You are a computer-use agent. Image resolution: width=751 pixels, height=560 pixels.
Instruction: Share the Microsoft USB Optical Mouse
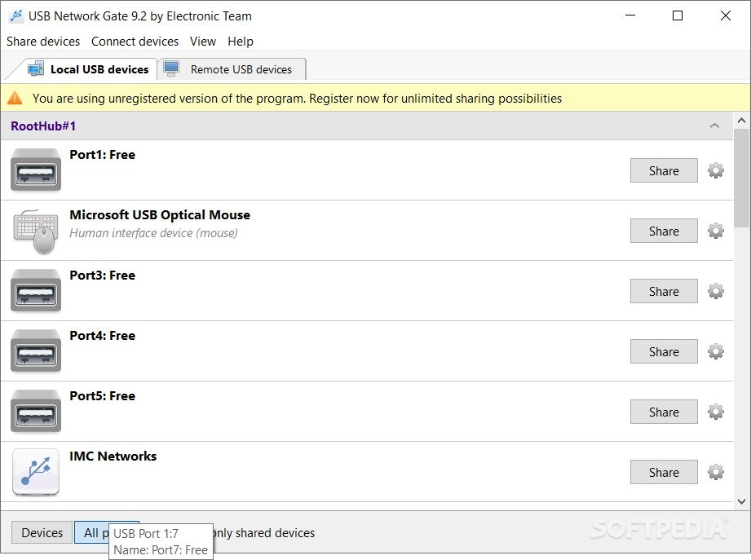[x=664, y=231]
